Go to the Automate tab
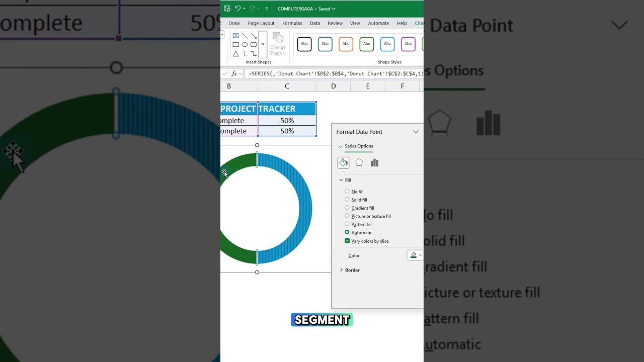Screen dimensions: 644x362 coord(378,23)
